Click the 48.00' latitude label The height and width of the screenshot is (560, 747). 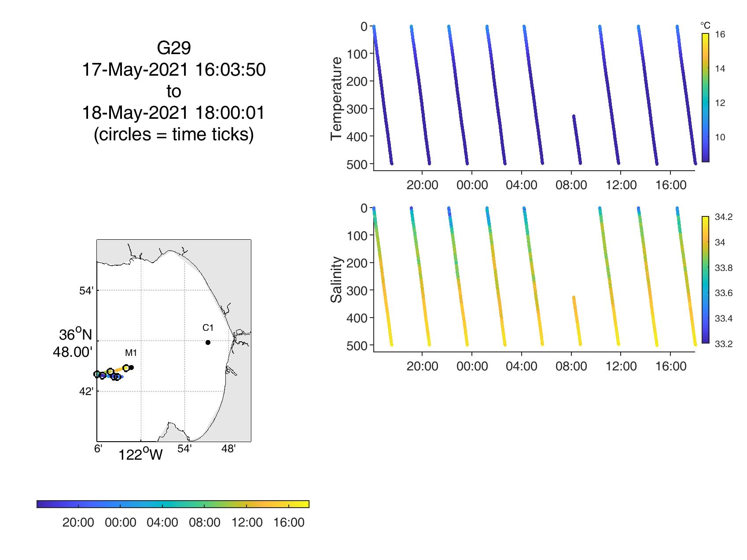(x=73, y=353)
